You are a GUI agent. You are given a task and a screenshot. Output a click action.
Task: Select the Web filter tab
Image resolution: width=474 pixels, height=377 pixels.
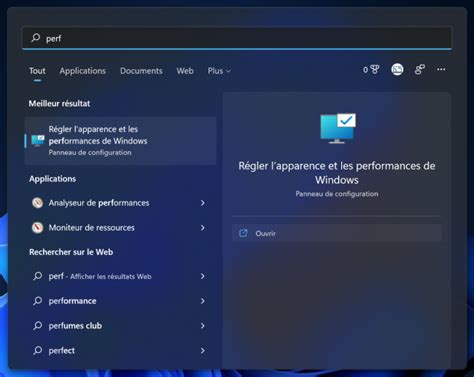click(x=185, y=71)
